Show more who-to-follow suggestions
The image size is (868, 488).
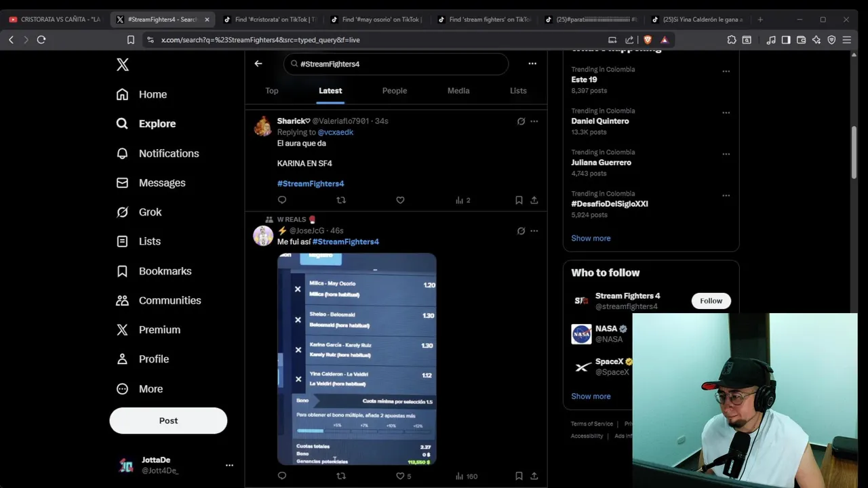[591, 396]
